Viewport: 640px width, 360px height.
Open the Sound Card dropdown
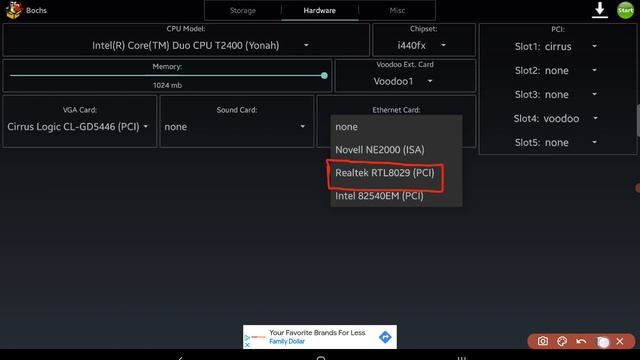[x=235, y=127]
